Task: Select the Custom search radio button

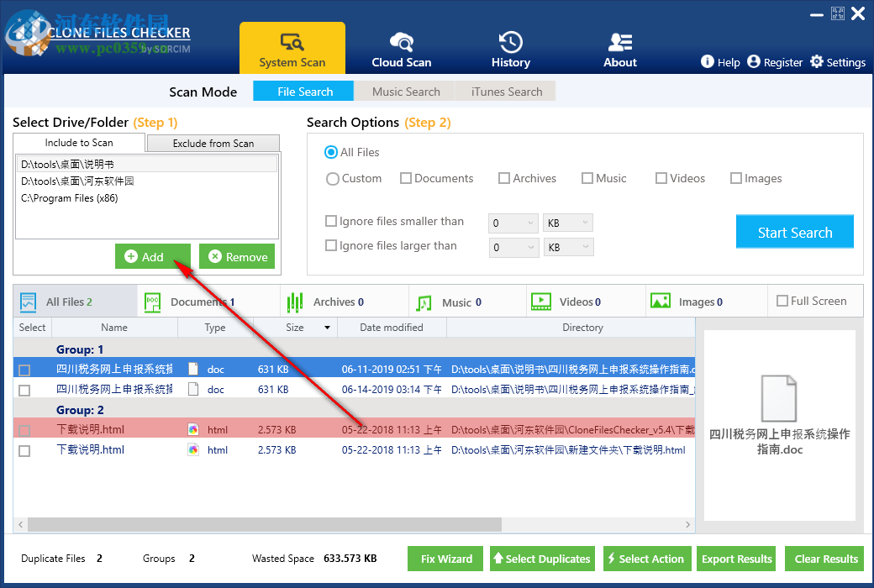Action: 333,178
